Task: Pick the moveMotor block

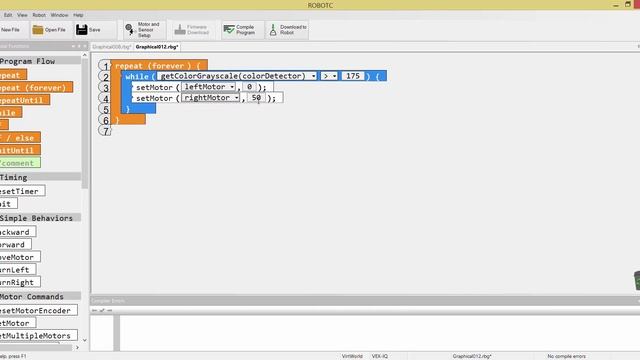Action: click(x=20, y=257)
